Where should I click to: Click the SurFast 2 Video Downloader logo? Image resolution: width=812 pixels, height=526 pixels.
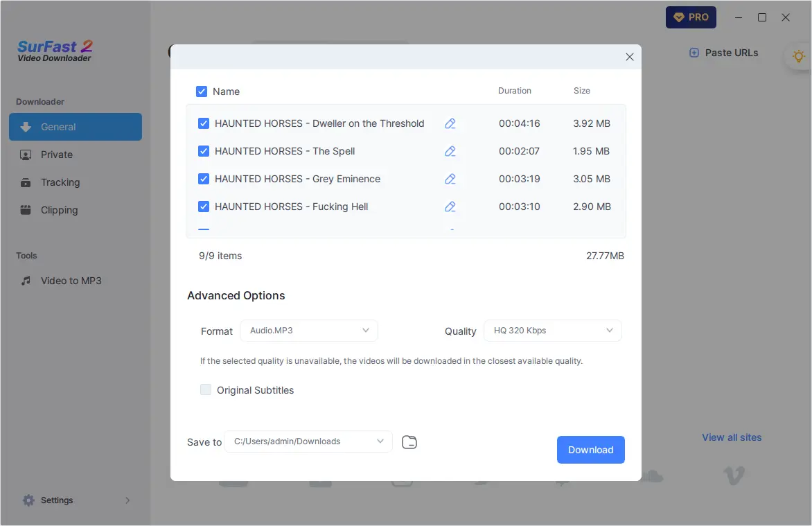click(55, 51)
